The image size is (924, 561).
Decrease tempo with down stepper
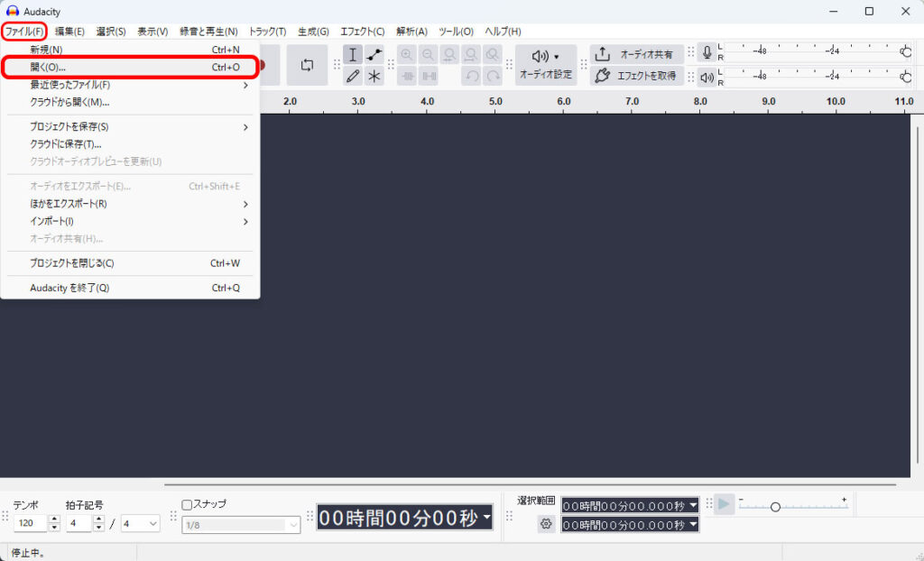click(x=54, y=528)
